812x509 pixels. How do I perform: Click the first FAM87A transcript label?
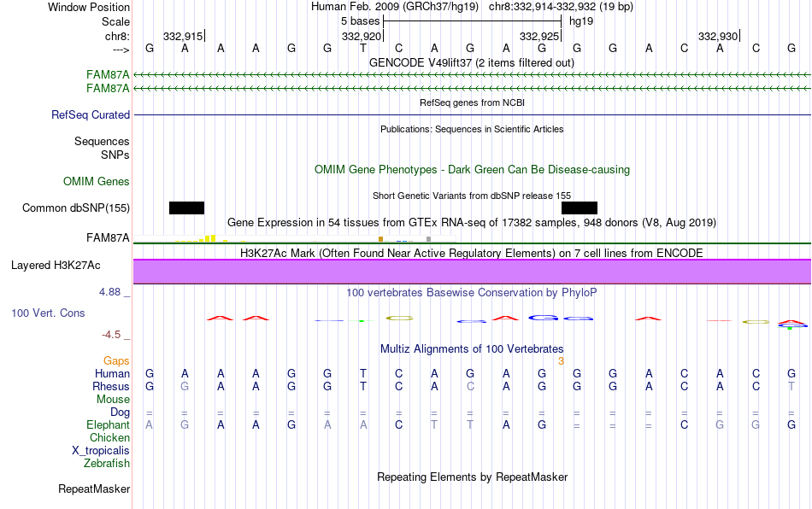click(108, 75)
